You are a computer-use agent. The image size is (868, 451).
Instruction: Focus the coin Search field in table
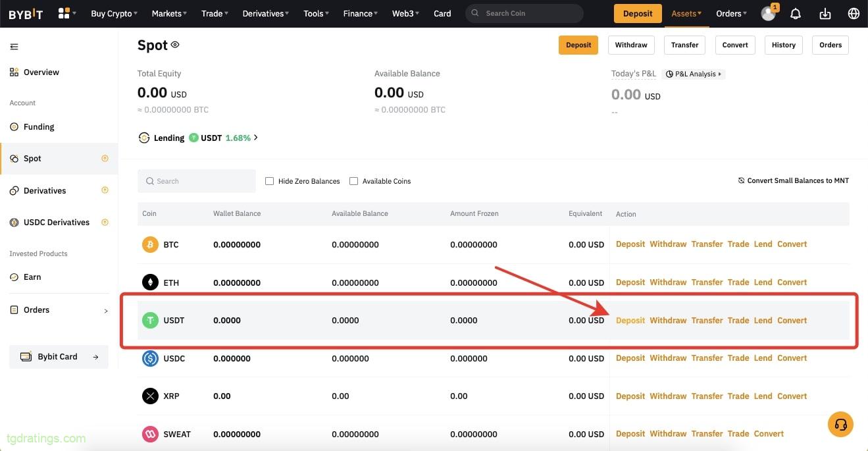(x=197, y=181)
